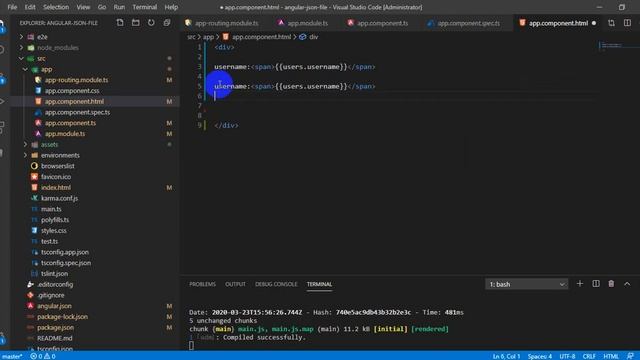Click Ln 6, Col 1 cursor position status

pos(506,356)
